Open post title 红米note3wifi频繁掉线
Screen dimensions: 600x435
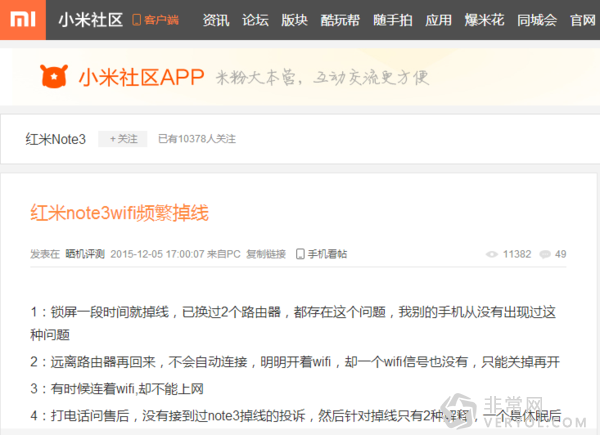(x=119, y=213)
